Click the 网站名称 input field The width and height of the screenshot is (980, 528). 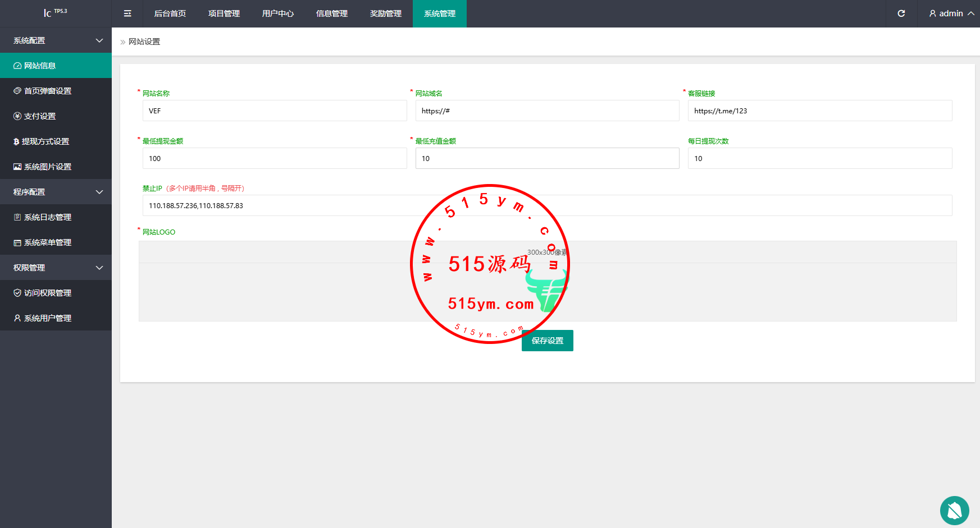point(275,111)
